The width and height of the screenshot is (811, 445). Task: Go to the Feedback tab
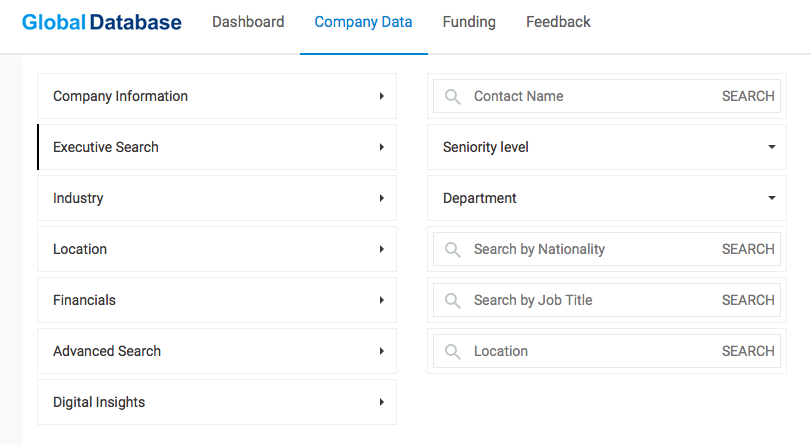point(558,22)
